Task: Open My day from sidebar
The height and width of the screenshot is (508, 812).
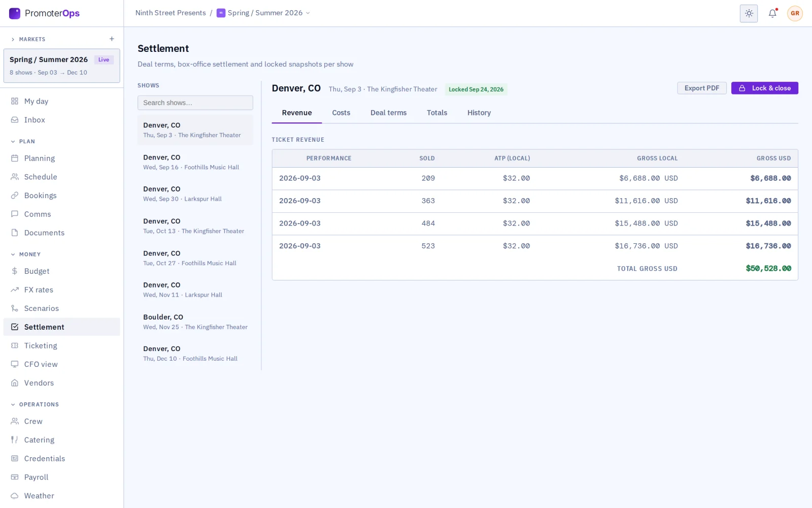Action: point(62,101)
